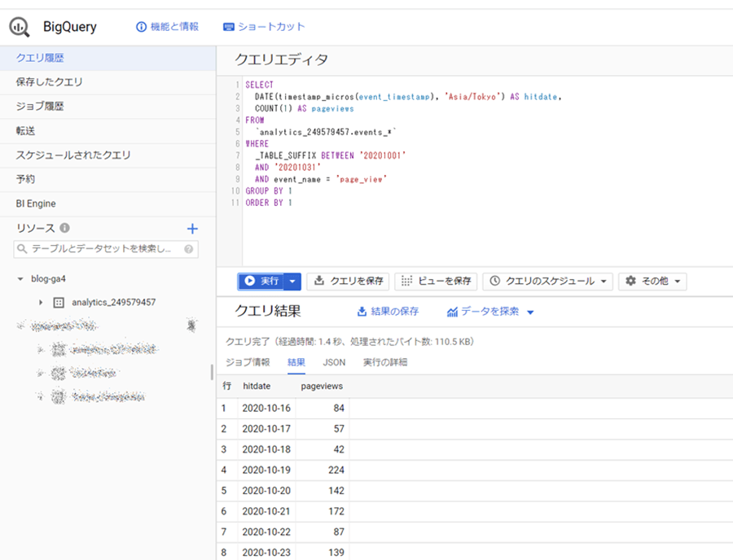This screenshot has width=733, height=560.
Task: Collapse the blog-ga4 project tree
Action: pos(20,279)
